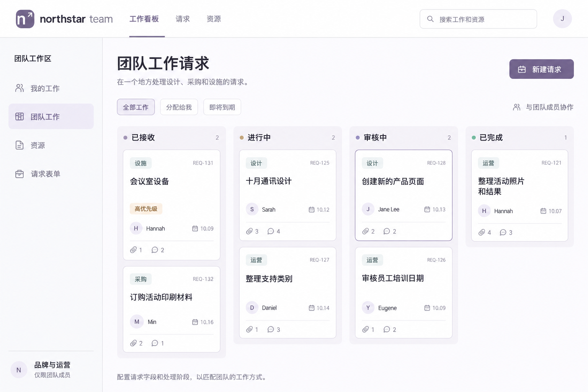Click the 新建请求 button
The height and width of the screenshot is (392, 588).
point(541,69)
